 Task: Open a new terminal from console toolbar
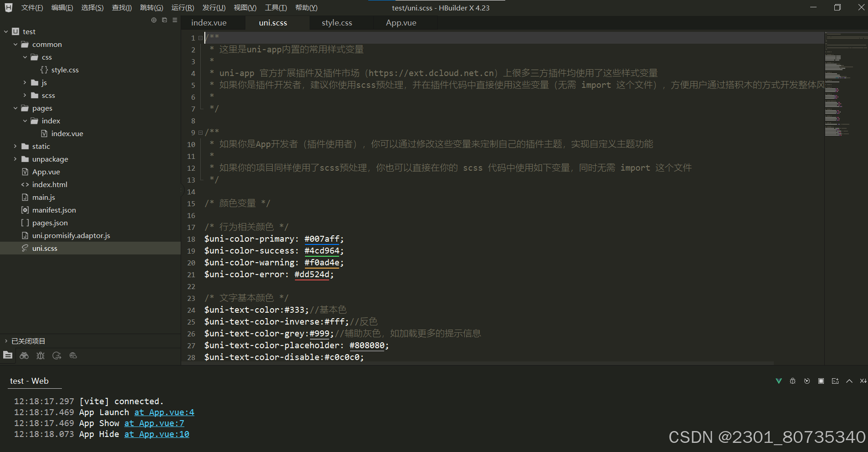835,381
